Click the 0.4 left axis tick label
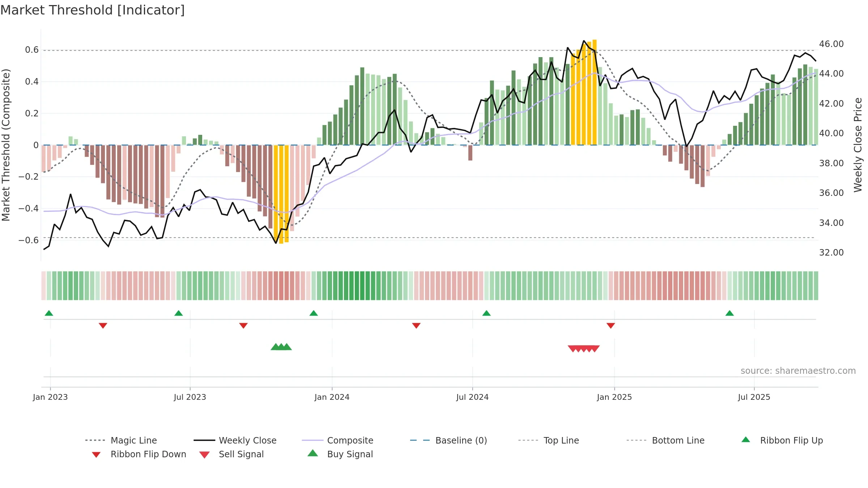This screenshot has height=488, width=868. (x=32, y=82)
